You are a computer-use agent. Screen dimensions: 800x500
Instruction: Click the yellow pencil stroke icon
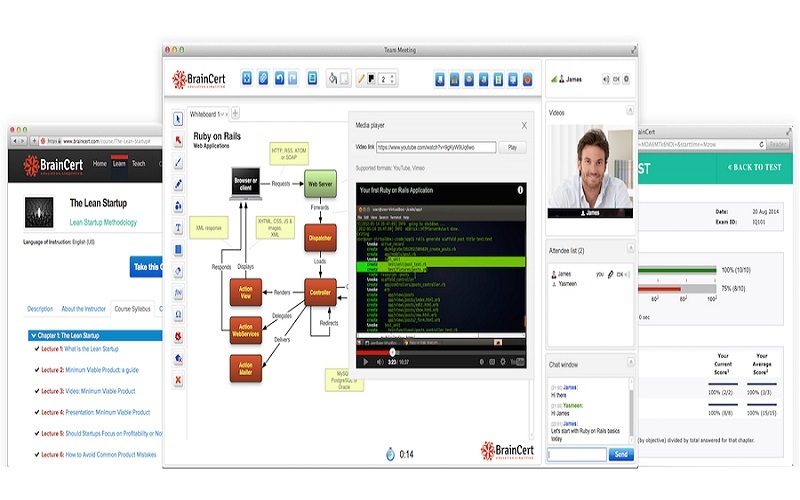click(x=361, y=79)
